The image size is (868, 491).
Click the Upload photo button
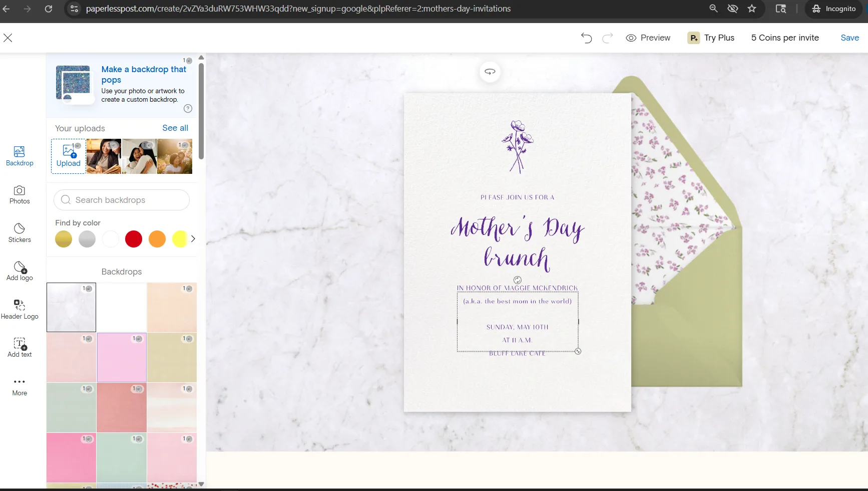(69, 156)
